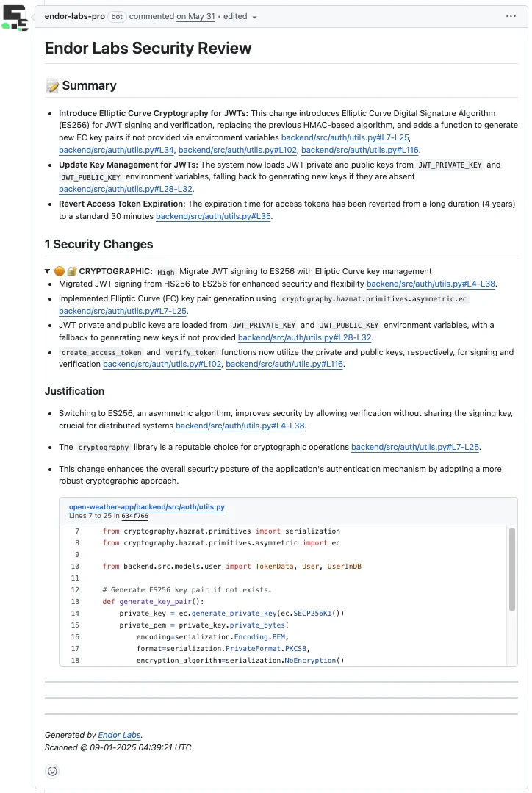Click the Endor Labs link in the footer
The height and width of the screenshot is (793, 532).
(119, 735)
